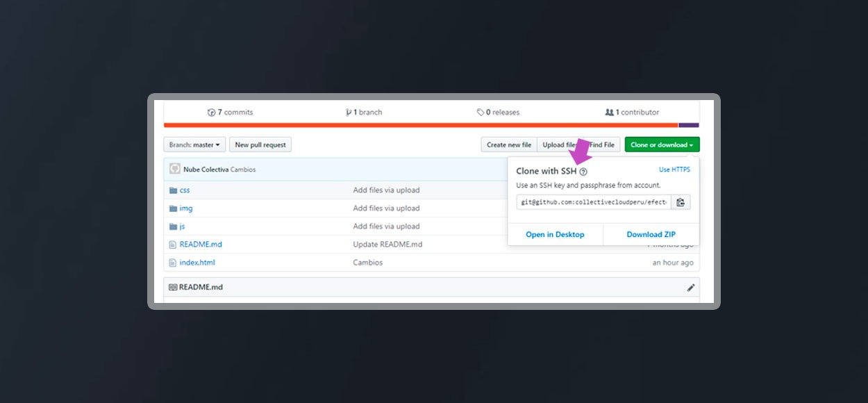
Task: Open the 0 releases link
Action: pyautogui.click(x=498, y=112)
